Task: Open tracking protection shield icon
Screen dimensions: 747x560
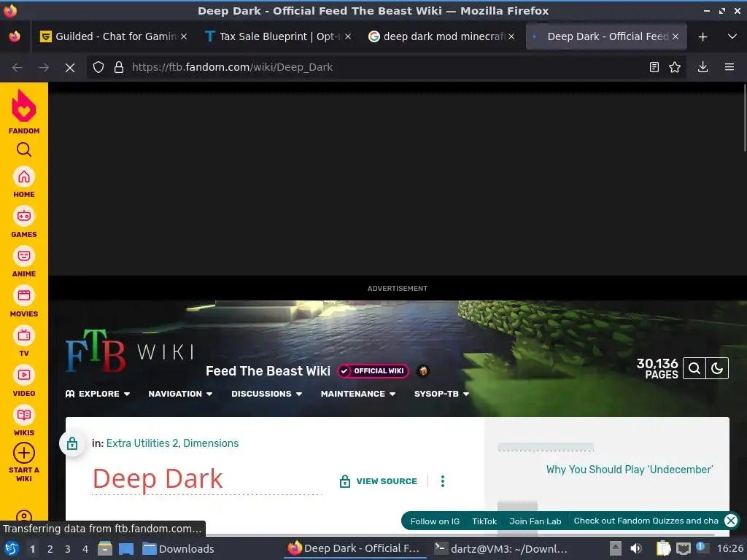Action: tap(98, 67)
